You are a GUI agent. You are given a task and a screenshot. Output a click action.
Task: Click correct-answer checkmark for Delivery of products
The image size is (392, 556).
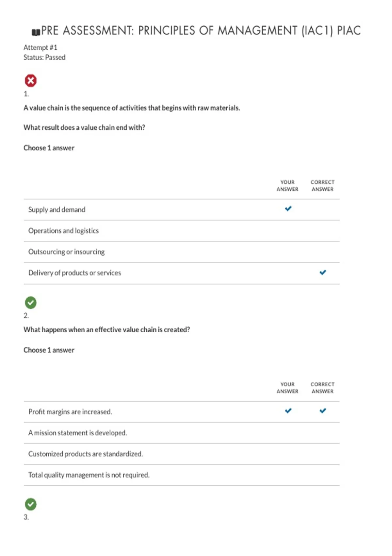323,272
